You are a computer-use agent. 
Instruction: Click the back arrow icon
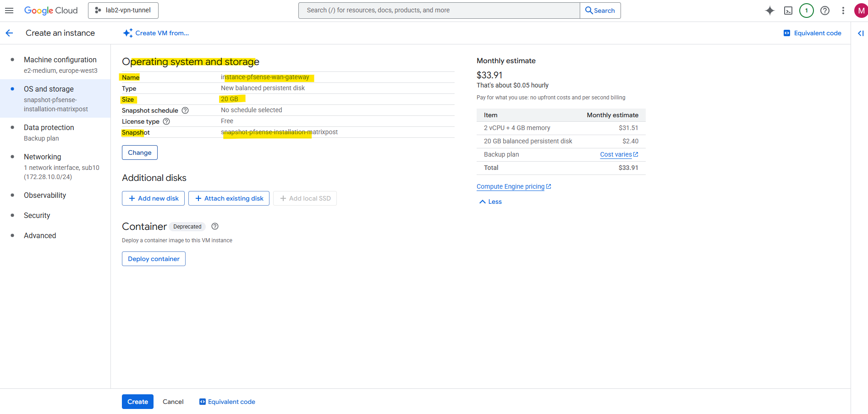pos(9,33)
